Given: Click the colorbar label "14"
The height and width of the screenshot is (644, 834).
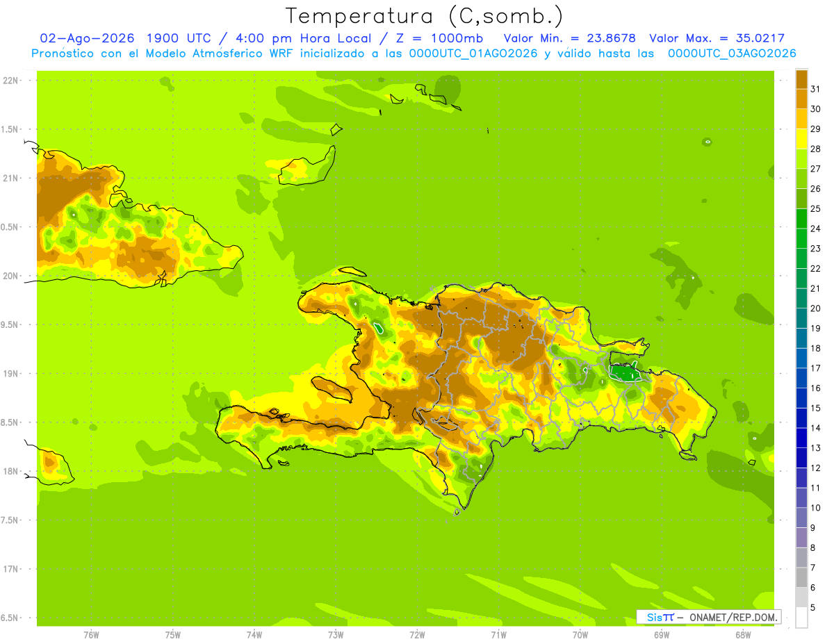Looking at the screenshot, I should pyautogui.click(x=816, y=428).
